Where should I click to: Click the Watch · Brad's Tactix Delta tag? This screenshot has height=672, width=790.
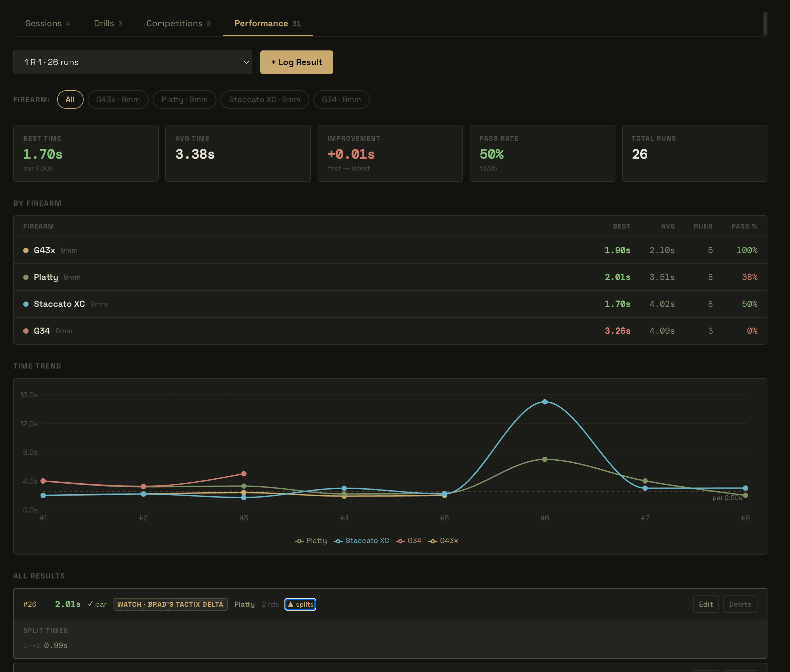[170, 604]
